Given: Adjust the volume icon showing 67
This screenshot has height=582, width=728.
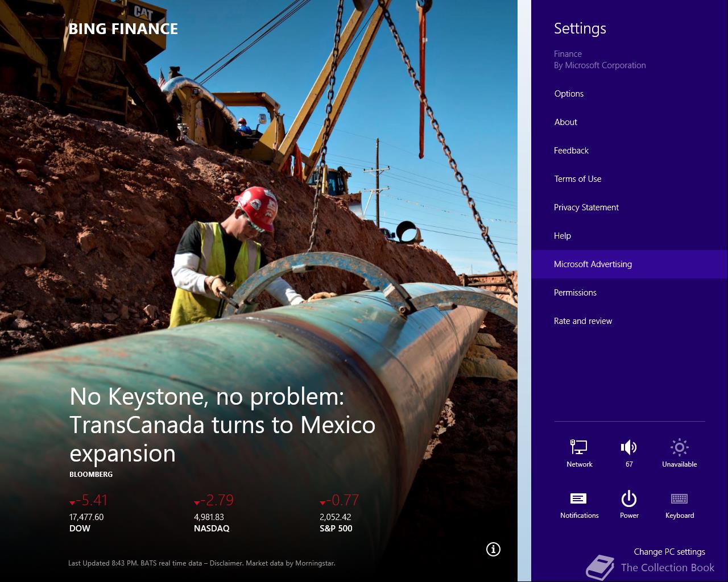Looking at the screenshot, I should click(629, 453).
